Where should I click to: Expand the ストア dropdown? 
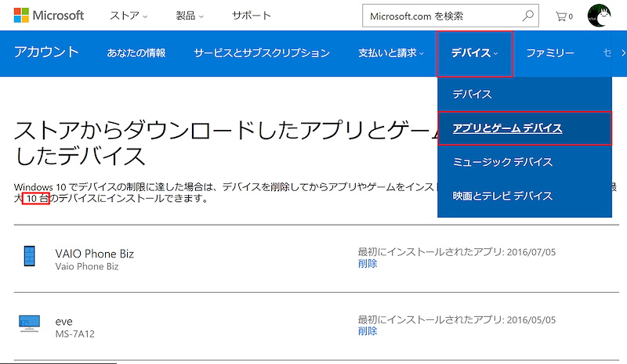click(x=129, y=16)
